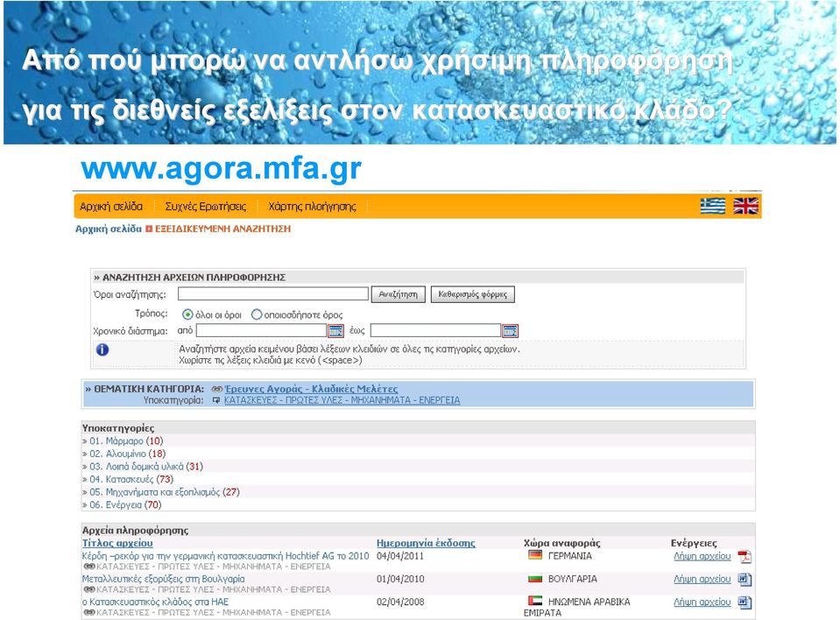Screen dimensions: 840x620
Task: Open subcategory '02. Αλουμίνιο'
Action: click(x=117, y=454)
